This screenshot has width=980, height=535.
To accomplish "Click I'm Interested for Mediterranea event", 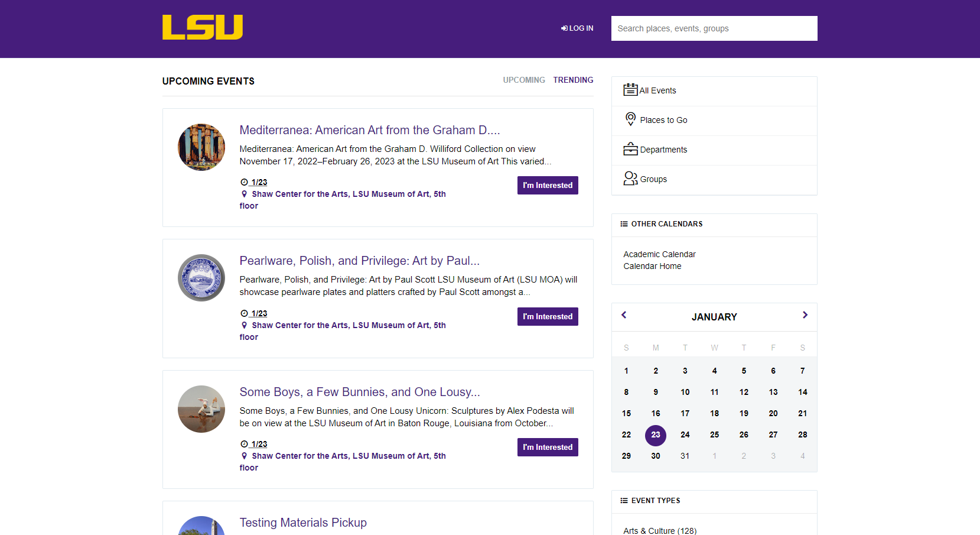I will click(548, 186).
